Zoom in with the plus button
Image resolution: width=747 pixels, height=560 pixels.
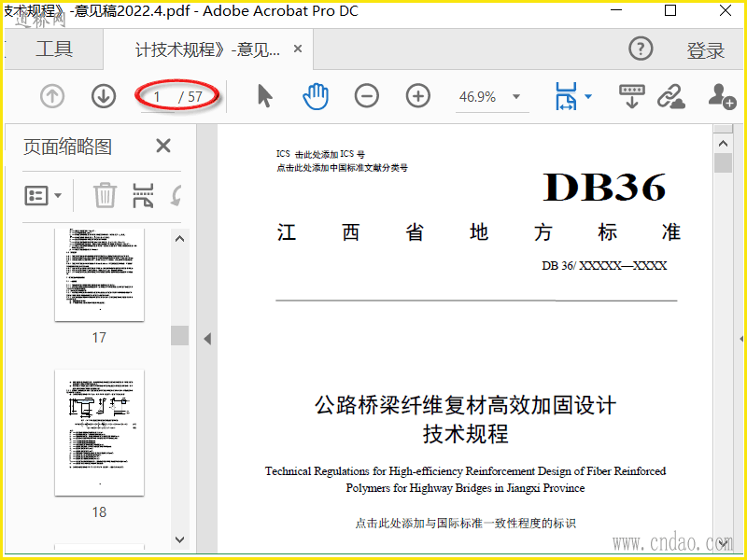point(417,96)
